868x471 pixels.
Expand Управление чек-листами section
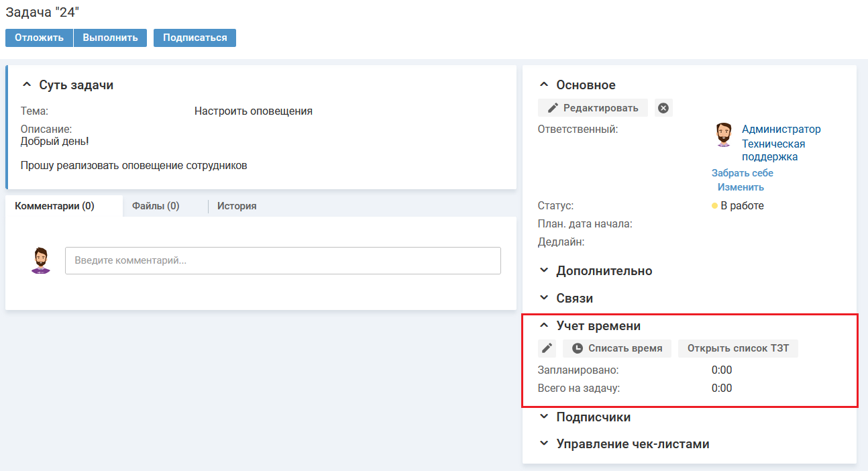pyautogui.click(x=544, y=444)
